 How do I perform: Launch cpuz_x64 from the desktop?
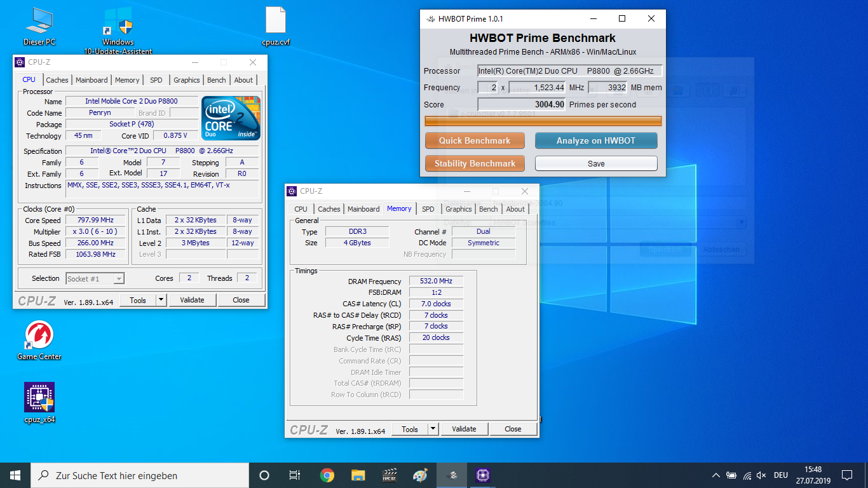click(x=39, y=402)
